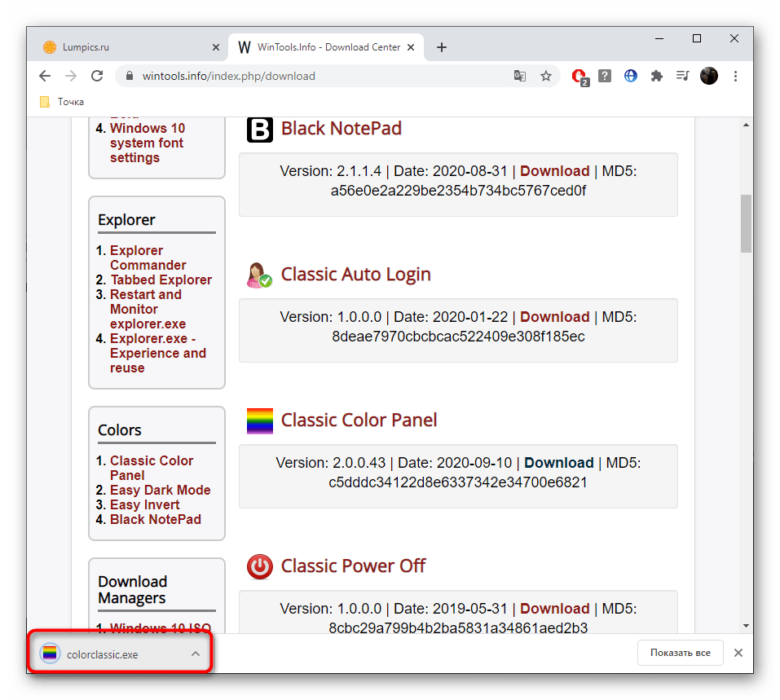This screenshot has height=700, width=780.
Task: Open Easy Dark Mode sidebar link
Action: pos(160,490)
